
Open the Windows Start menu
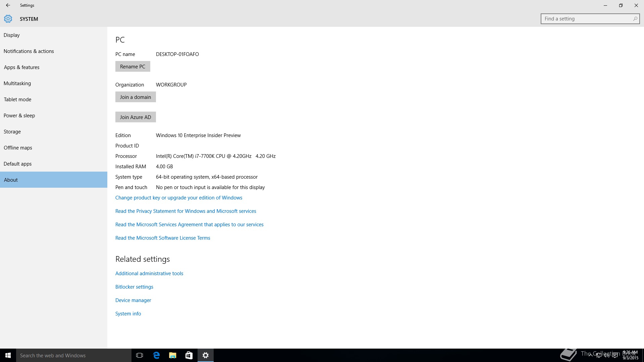click(8, 355)
